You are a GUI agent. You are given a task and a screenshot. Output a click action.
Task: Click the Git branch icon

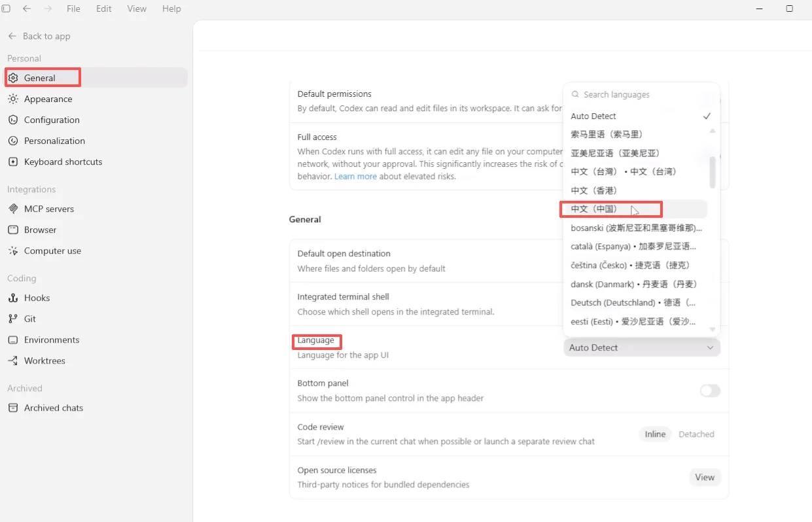pyautogui.click(x=13, y=319)
